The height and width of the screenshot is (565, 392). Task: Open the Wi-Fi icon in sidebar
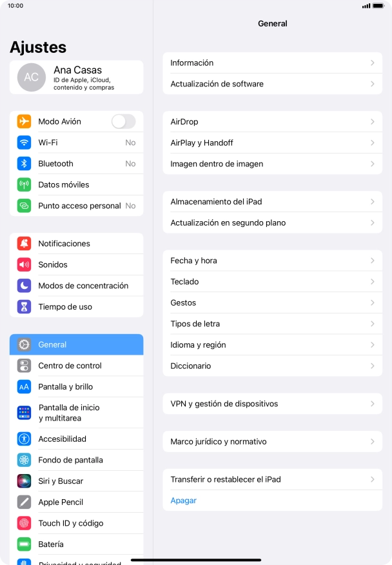click(24, 143)
